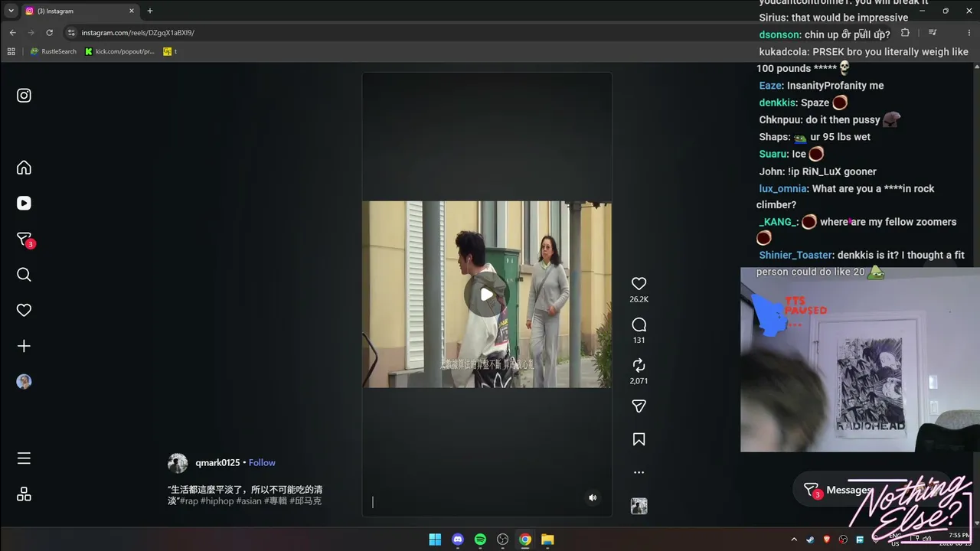980x551 pixels.
Task: Open the Chrome apps grid in bookmarks bar
Action: click(x=11, y=51)
